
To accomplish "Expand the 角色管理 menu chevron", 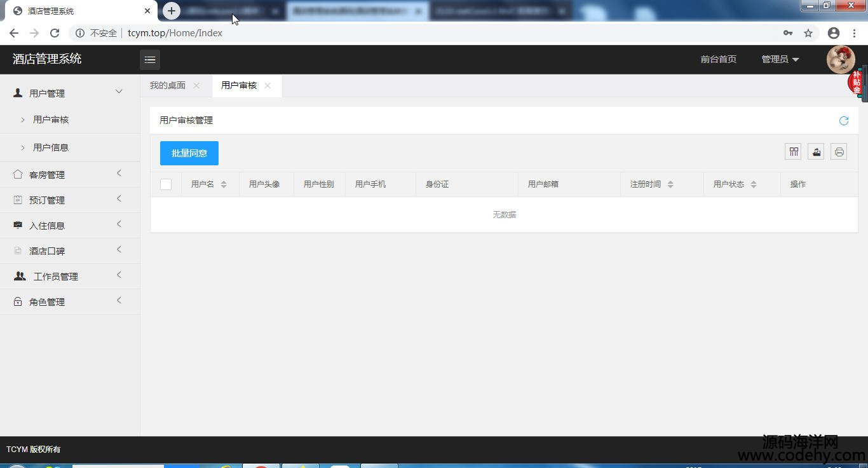I will 119,301.
